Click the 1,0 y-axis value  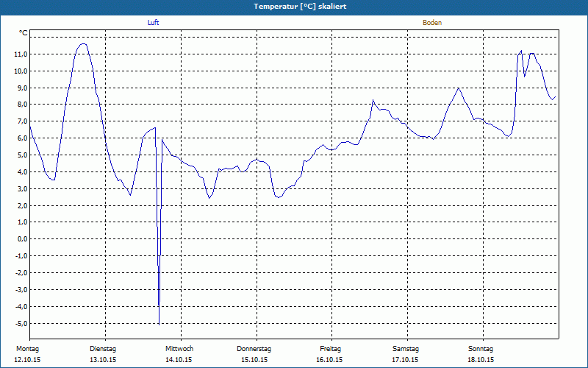pos(23,222)
